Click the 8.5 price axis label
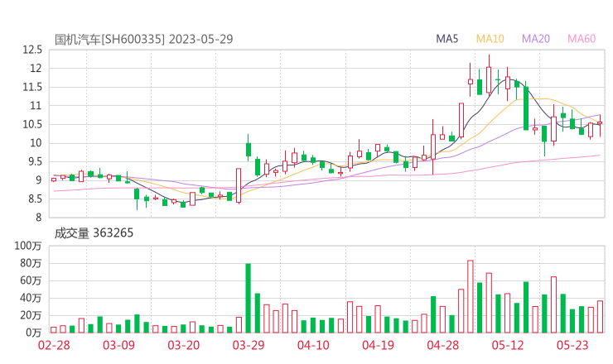Viewport: 613px width, 364px height. [x=35, y=199]
